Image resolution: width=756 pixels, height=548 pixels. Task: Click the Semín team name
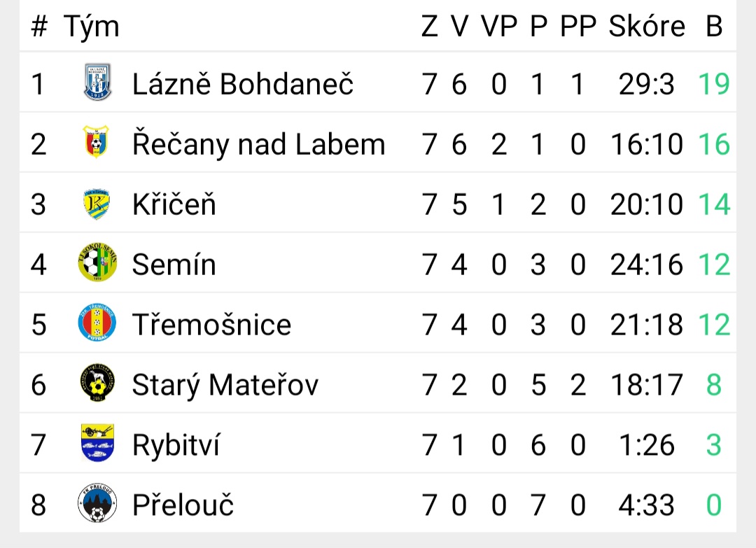[x=174, y=265]
